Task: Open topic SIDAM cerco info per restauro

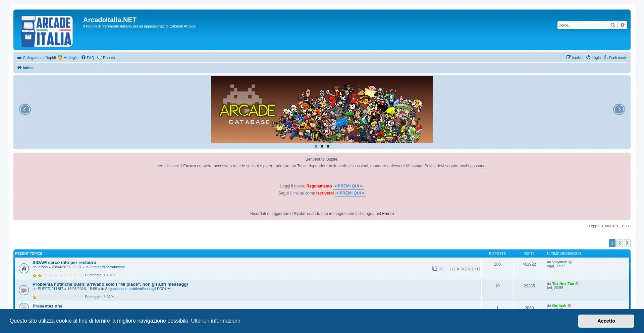Action: coord(64,263)
